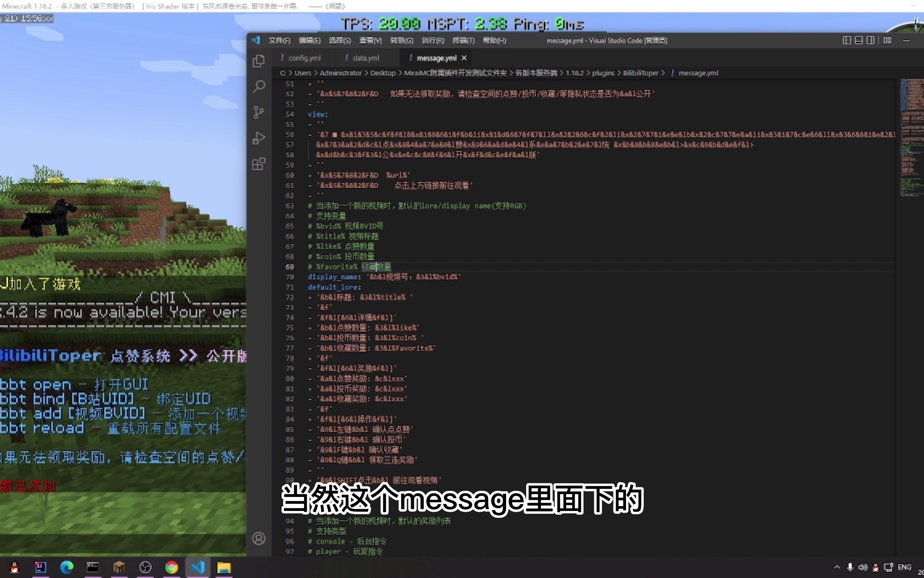Open the 帮助(H) menu
The image size is (924, 578).
pyautogui.click(x=494, y=41)
